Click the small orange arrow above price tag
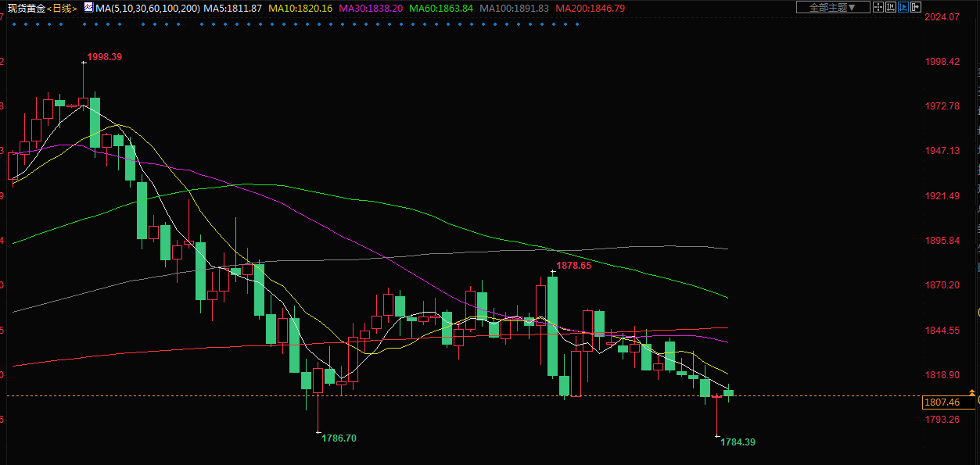The width and height of the screenshot is (980, 465). 971,391
